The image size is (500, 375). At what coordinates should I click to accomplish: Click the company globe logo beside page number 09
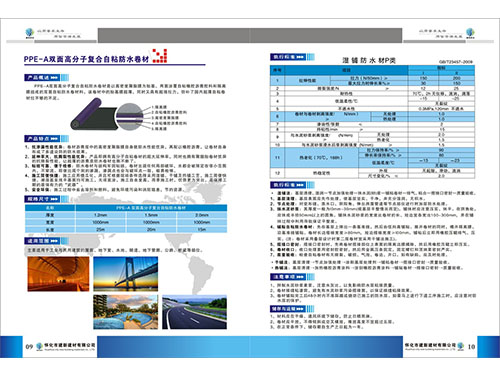40,346
